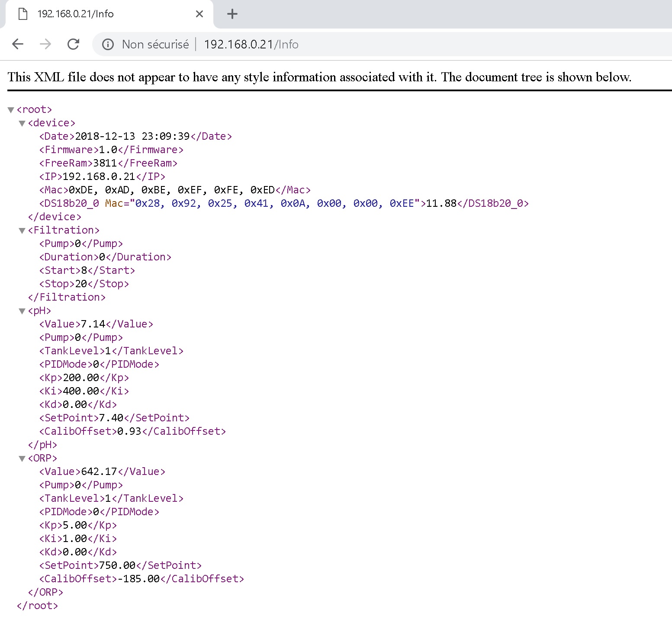
Task: Click the ORP Value 642.17 line
Action: 102,472
